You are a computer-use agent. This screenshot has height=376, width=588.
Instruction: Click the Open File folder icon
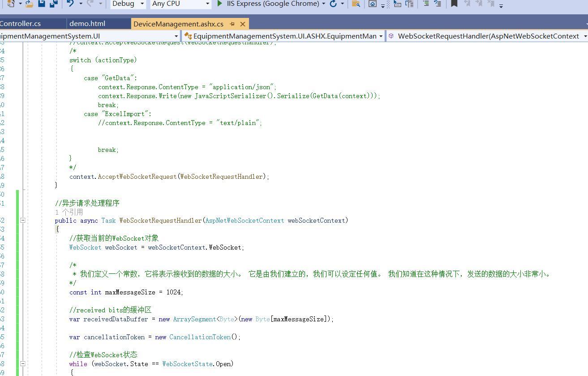29,4
